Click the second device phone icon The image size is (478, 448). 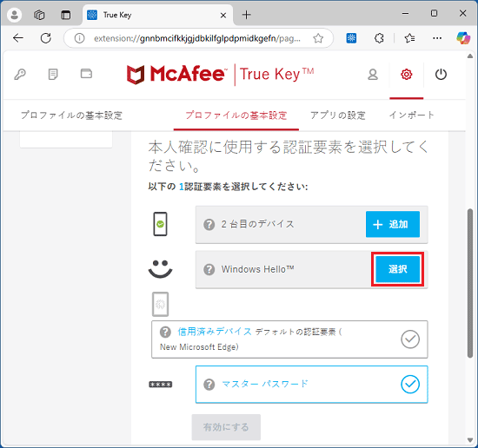click(160, 224)
